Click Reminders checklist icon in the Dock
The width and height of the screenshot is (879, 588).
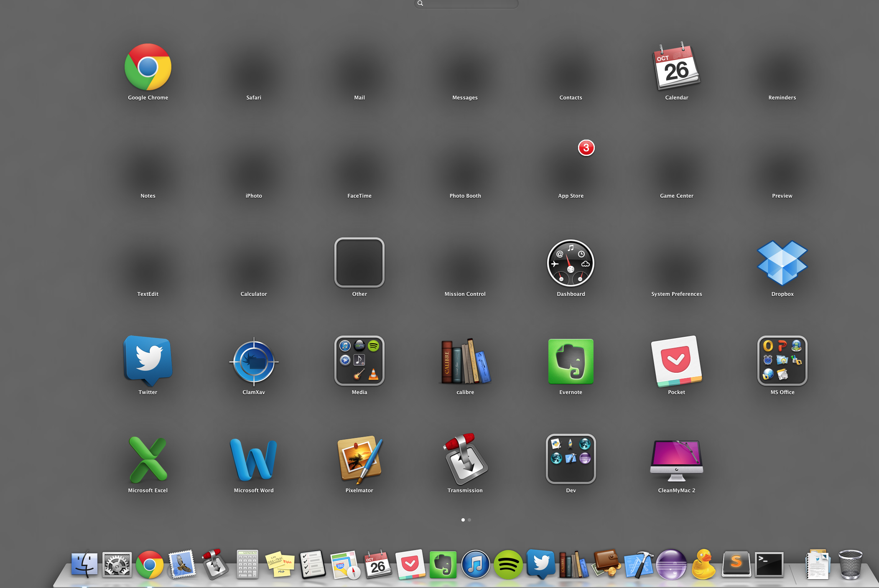312,565
